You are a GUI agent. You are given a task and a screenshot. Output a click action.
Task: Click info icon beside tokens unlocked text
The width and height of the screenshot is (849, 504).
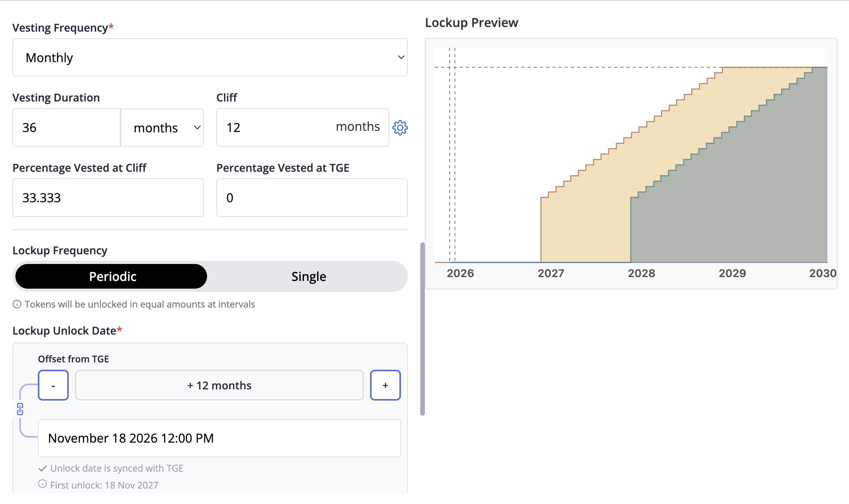coord(17,304)
